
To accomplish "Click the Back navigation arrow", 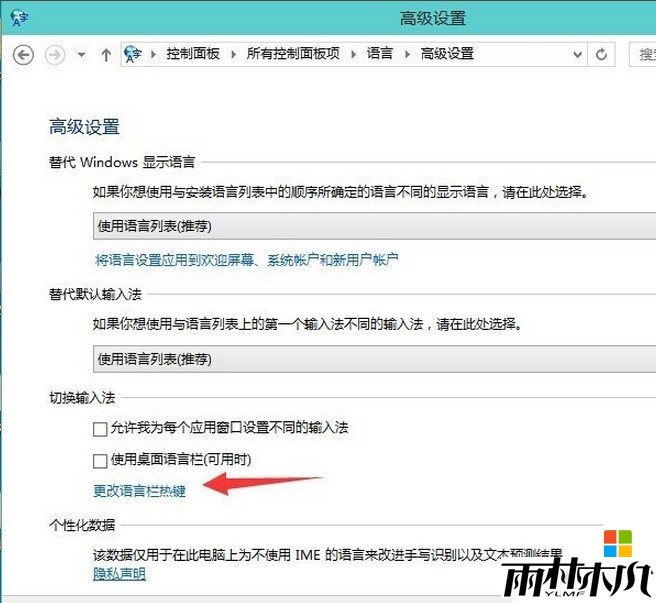I will point(23,55).
